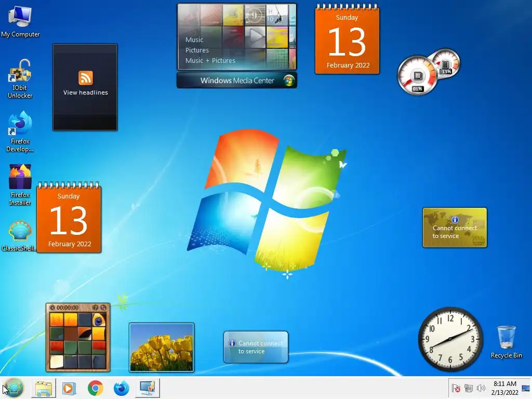Screen dimensions: 532x399
Task: Select the Firefox Installer desktop icon
Action: click(20, 185)
